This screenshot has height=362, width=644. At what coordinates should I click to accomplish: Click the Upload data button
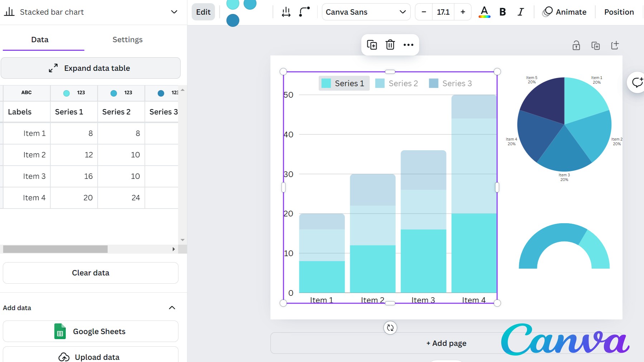91,355
